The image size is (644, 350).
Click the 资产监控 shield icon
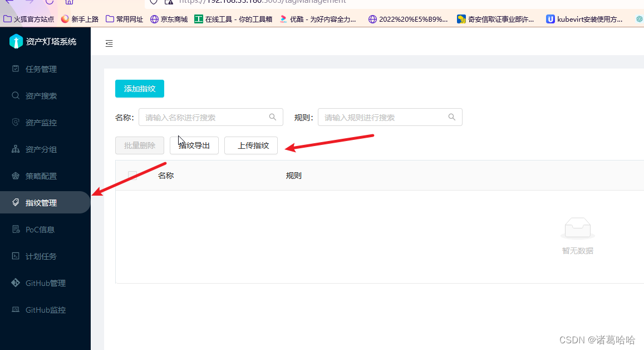(16, 122)
